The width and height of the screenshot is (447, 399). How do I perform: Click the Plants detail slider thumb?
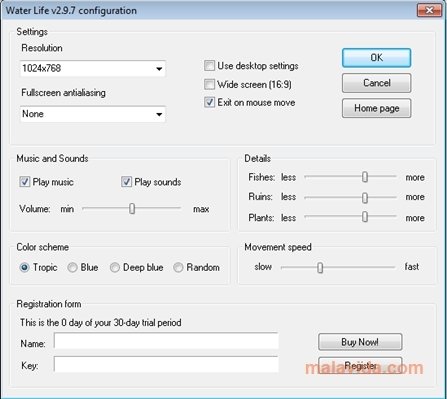tap(365, 217)
